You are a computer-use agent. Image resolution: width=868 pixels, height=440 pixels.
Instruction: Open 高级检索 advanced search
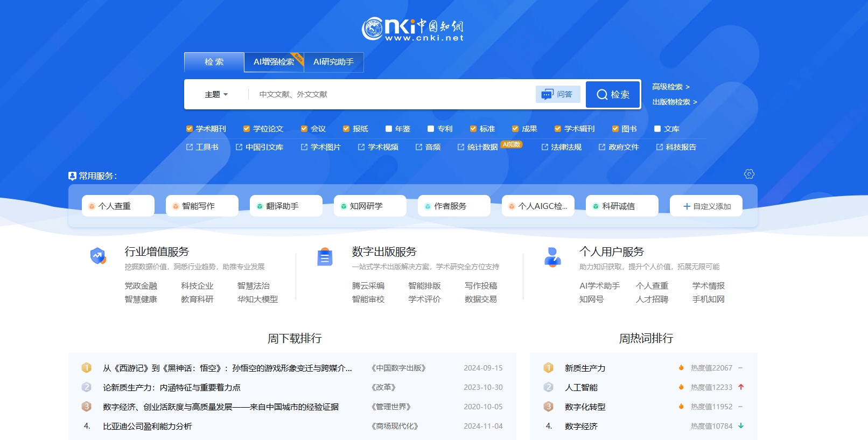coord(670,87)
